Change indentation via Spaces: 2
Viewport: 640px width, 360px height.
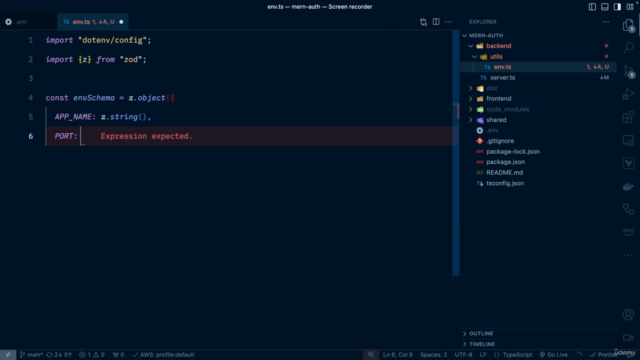[x=433, y=355]
